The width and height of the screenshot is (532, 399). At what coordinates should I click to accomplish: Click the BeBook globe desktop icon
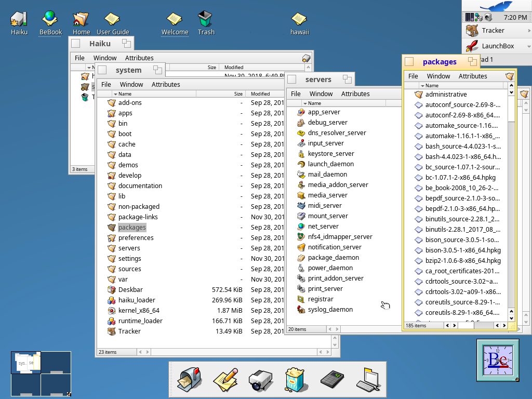(x=50, y=20)
